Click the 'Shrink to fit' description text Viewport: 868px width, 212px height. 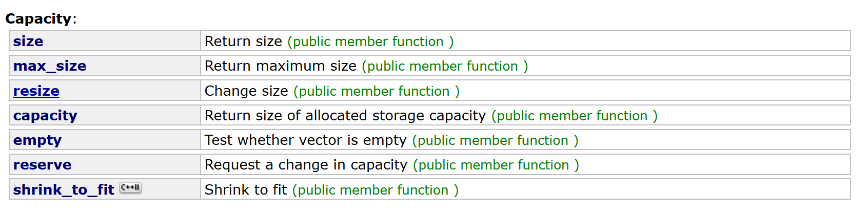pos(246,190)
